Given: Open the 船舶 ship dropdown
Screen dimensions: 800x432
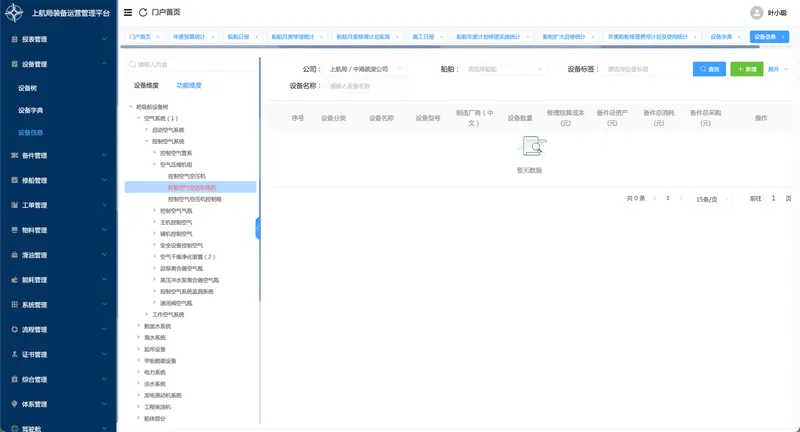Looking at the screenshot, I should point(504,69).
